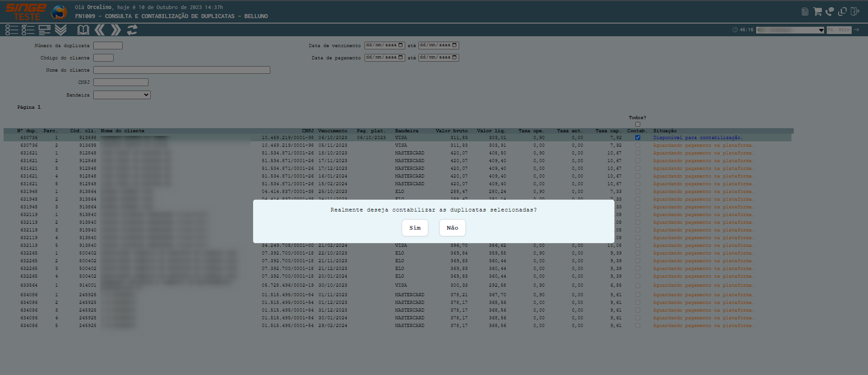Viewport: 868px width, 375px height.
Task: Open the phone chat support icon
Action: [x=830, y=11]
